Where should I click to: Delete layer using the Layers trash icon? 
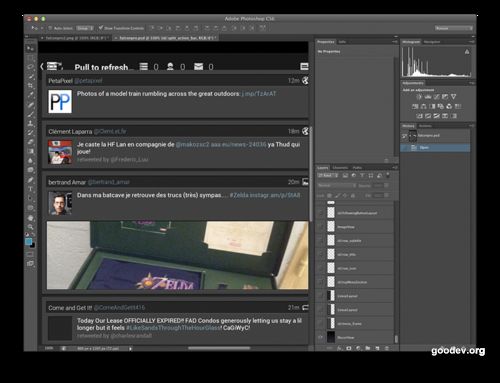point(387,348)
